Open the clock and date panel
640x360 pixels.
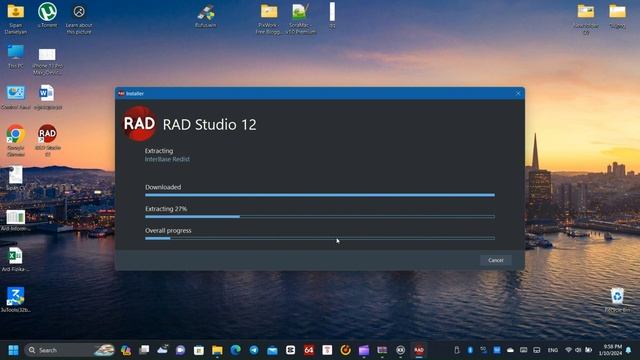pyautogui.click(x=611, y=350)
